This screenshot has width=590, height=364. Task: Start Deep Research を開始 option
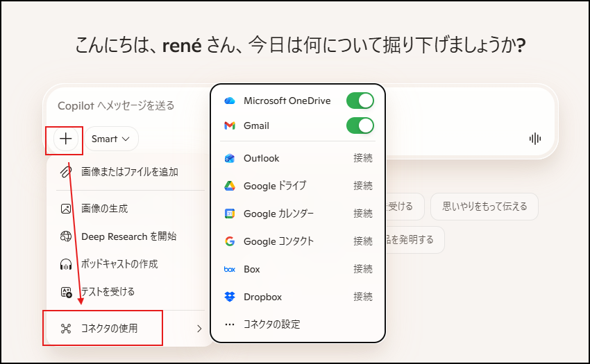130,236
